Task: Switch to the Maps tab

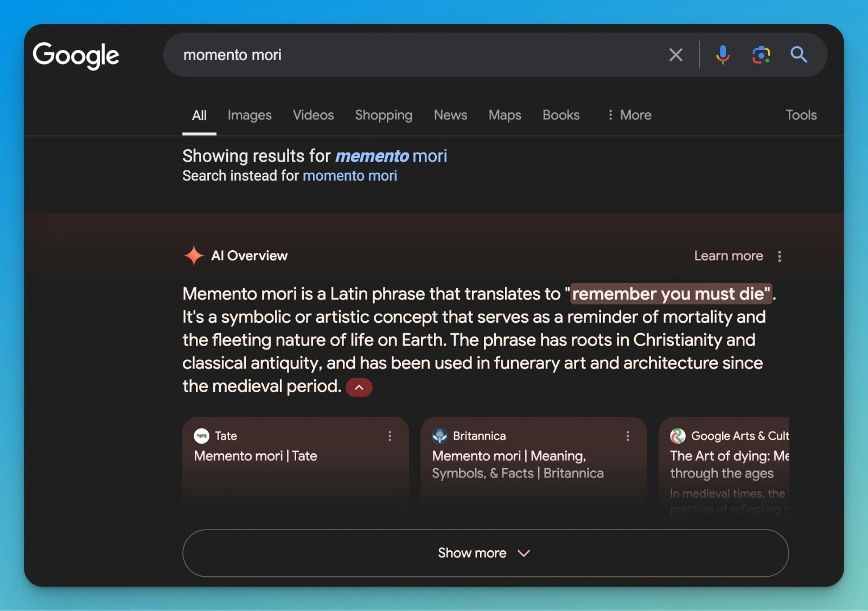Action: [x=505, y=115]
